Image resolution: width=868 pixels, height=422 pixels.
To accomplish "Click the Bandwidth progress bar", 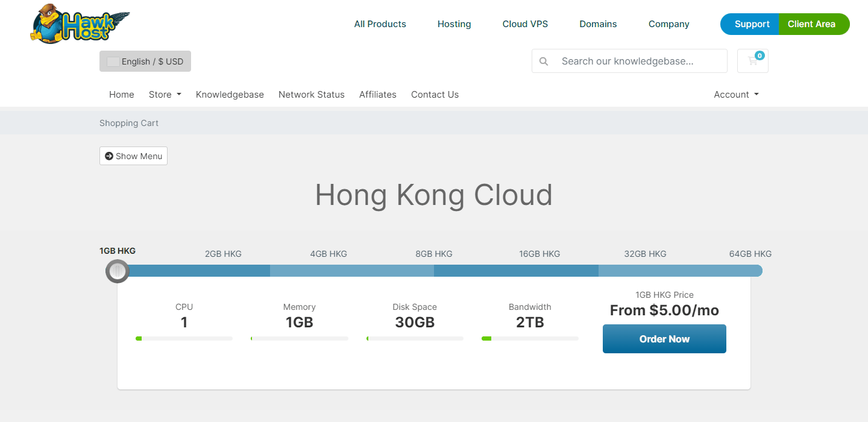I will click(530, 339).
